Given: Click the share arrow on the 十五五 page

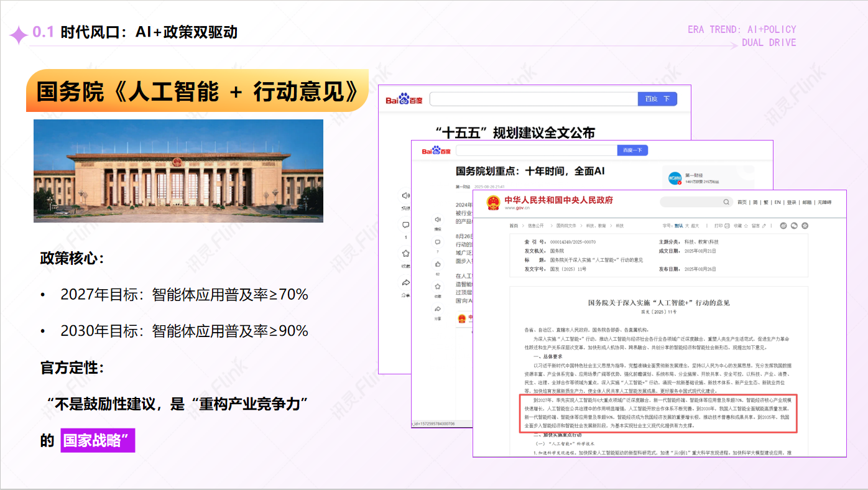Looking at the screenshot, I should 406,283.
